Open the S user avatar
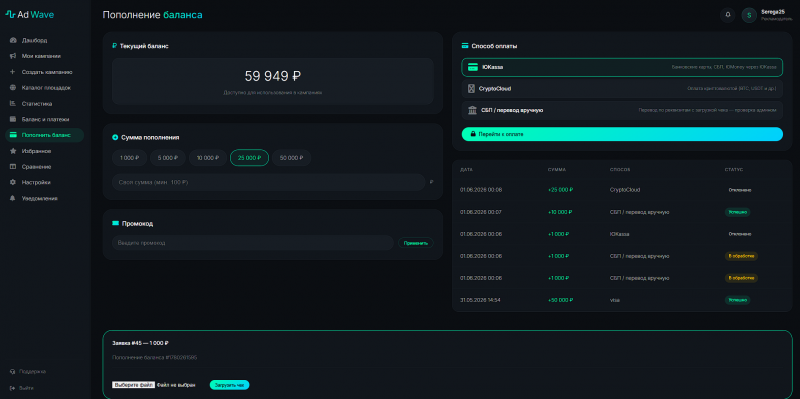The height and width of the screenshot is (399, 800). [x=749, y=15]
